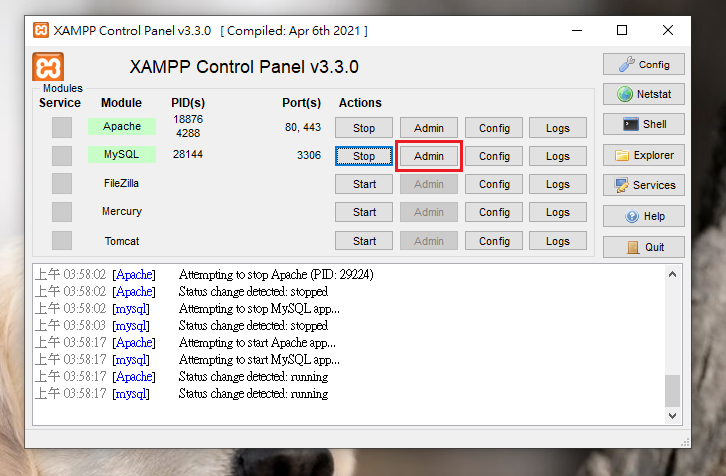Click log line 'Attempting to start Apache app...'
The image size is (726, 476).
(257, 343)
